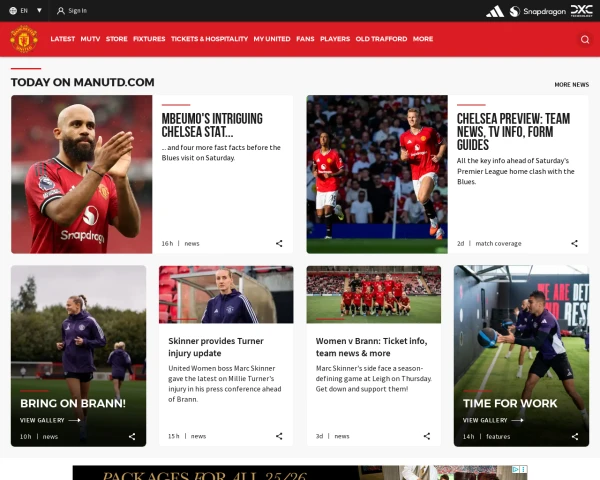
Task: Click View Gallery on Time For Work
Action: click(x=493, y=420)
